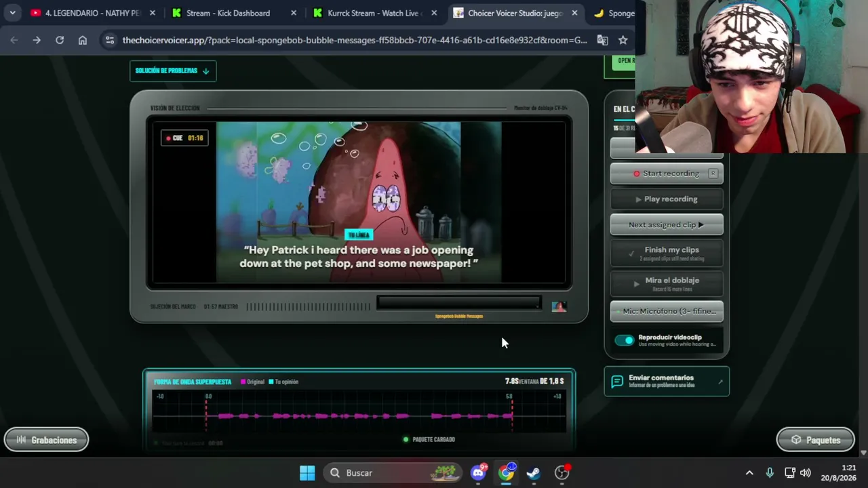Click the taskbar Buscar search box
This screenshot has width=868, height=488.
click(393, 472)
